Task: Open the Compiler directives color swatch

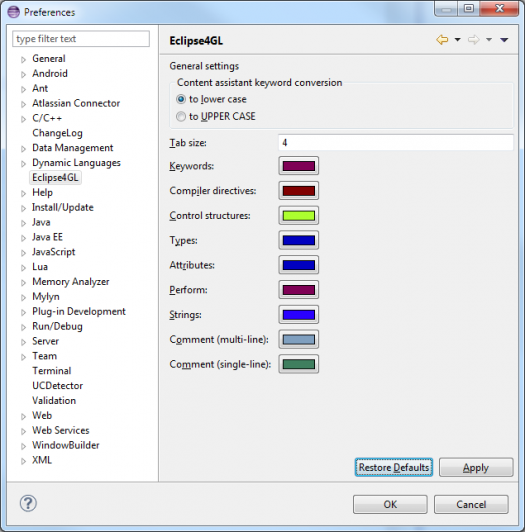Action: (299, 190)
